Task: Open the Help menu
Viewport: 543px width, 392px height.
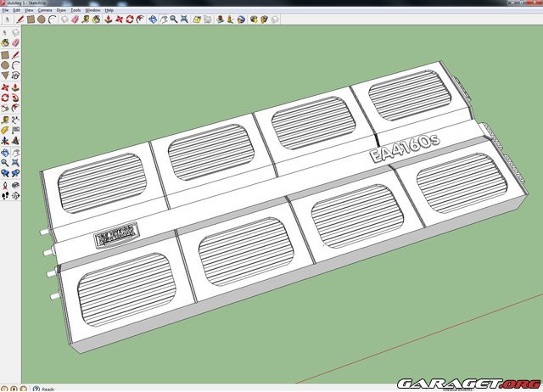Action: 109,10
